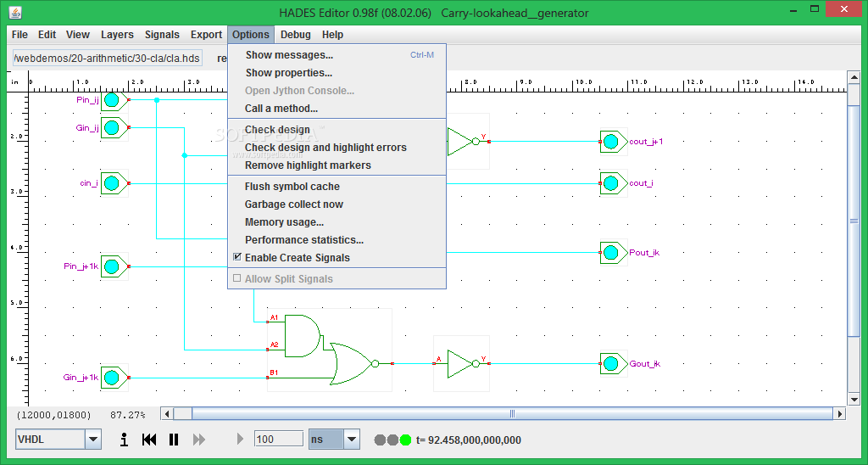Select Flush symbol cache
Image resolution: width=868 pixels, height=465 pixels.
point(337,186)
